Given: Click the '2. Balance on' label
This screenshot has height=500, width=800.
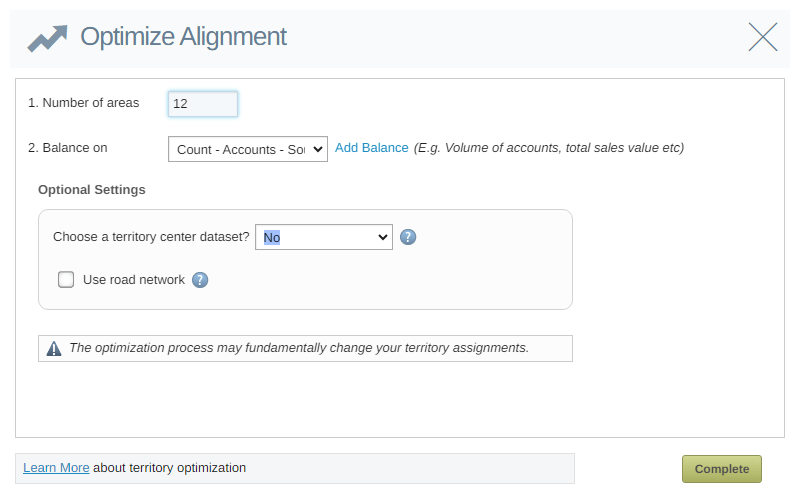Looking at the screenshot, I should [x=68, y=148].
